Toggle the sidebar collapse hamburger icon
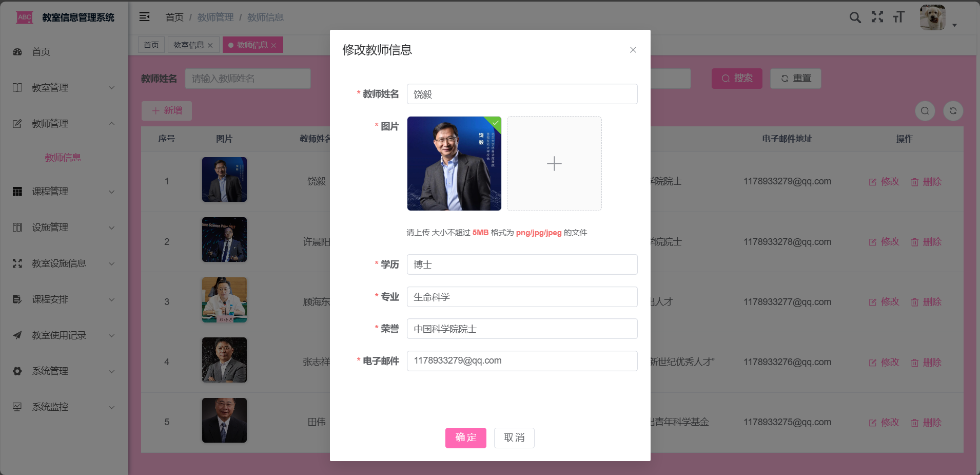This screenshot has height=475, width=980. click(145, 17)
